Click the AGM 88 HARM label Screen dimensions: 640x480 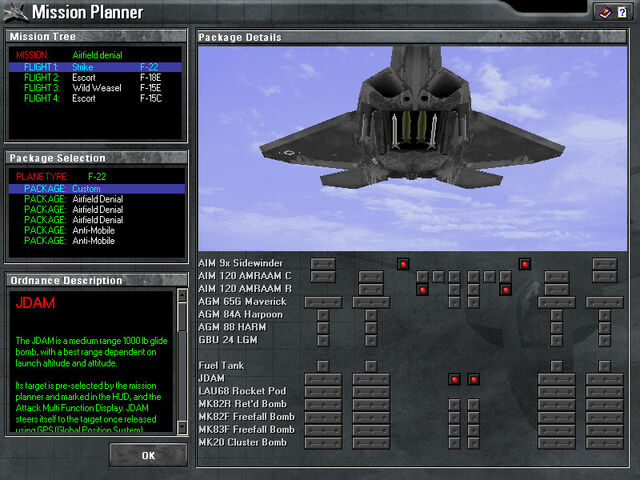click(x=232, y=327)
